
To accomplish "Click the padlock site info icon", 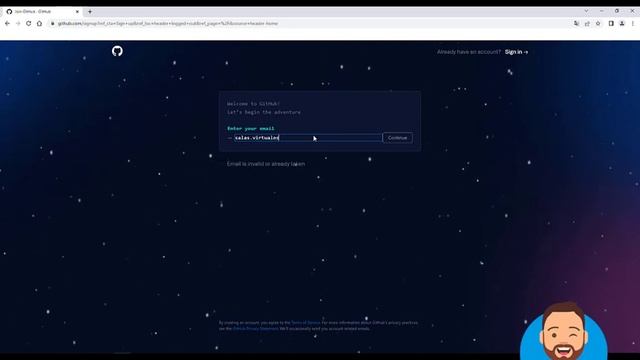I will pos(52,24).
